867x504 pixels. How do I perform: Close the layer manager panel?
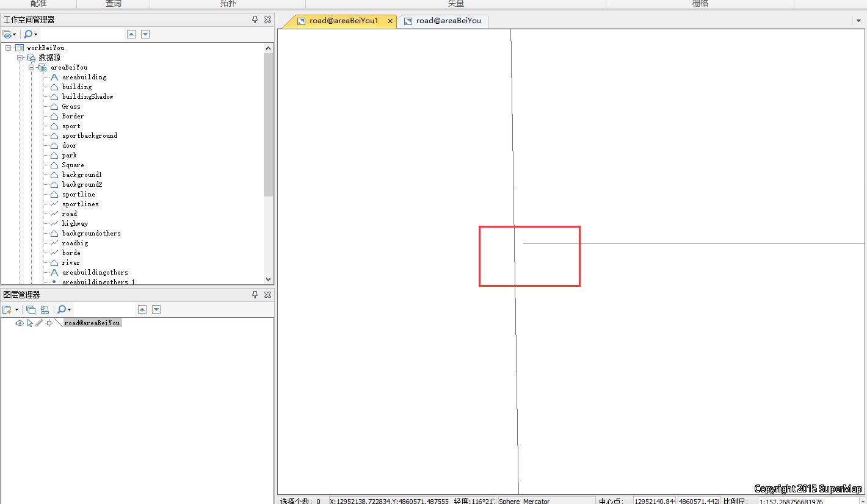[267, 295]
